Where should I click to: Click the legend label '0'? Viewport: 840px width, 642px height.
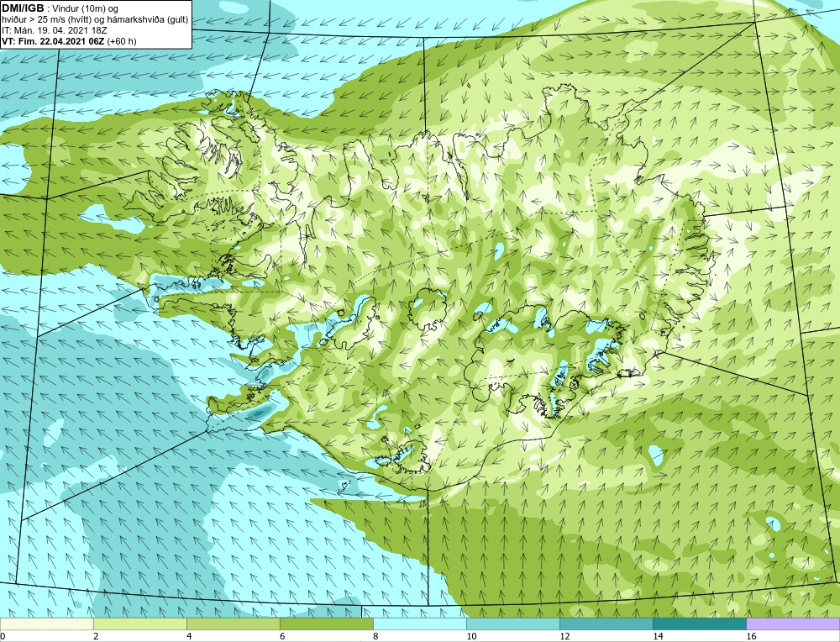pos(3,636)
